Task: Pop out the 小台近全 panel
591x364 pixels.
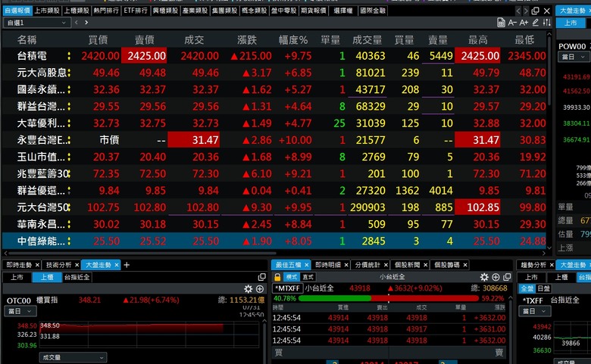Action: [x=507, y=277]
